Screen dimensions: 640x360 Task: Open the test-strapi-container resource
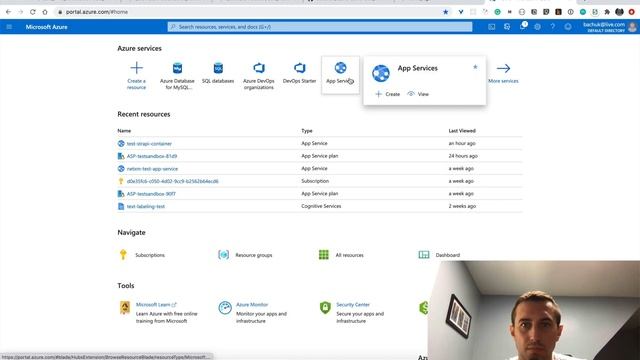click(x=149, y=144)
